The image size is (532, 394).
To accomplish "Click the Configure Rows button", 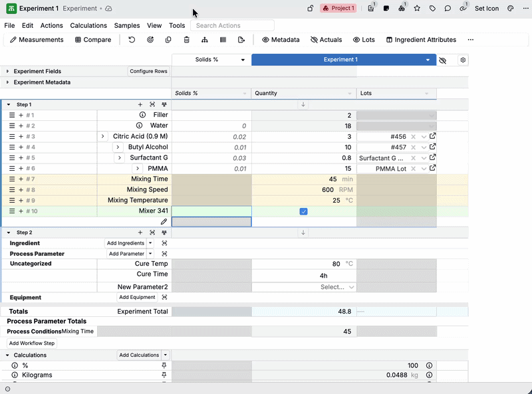I will point(148,71).
